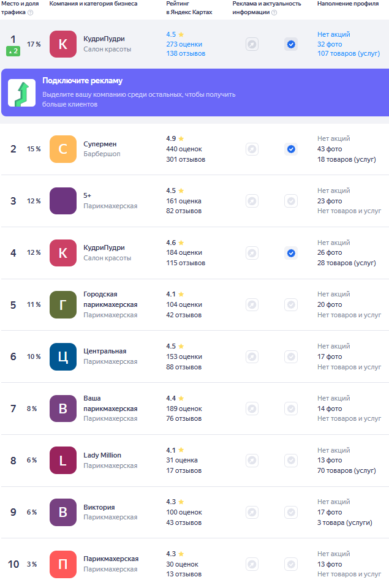The image size is (389, 588).
Task: Click the КудриПудри avatar in first row
Action: (63, 44)
